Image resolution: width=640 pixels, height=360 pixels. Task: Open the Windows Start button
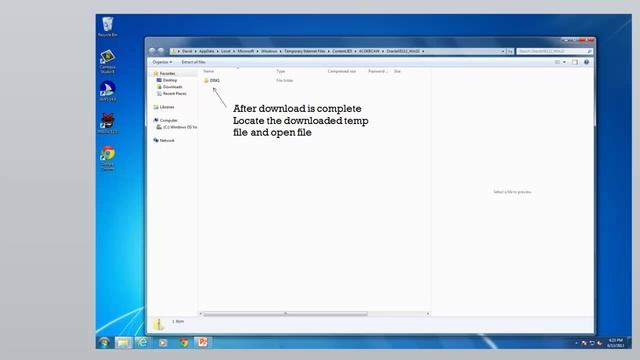pos(104,342)
